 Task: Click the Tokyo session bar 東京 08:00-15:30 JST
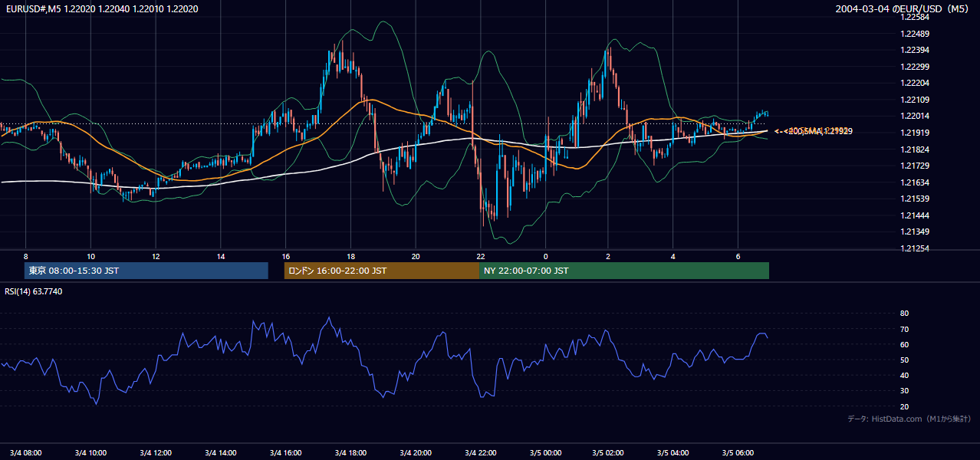[146, 271]
